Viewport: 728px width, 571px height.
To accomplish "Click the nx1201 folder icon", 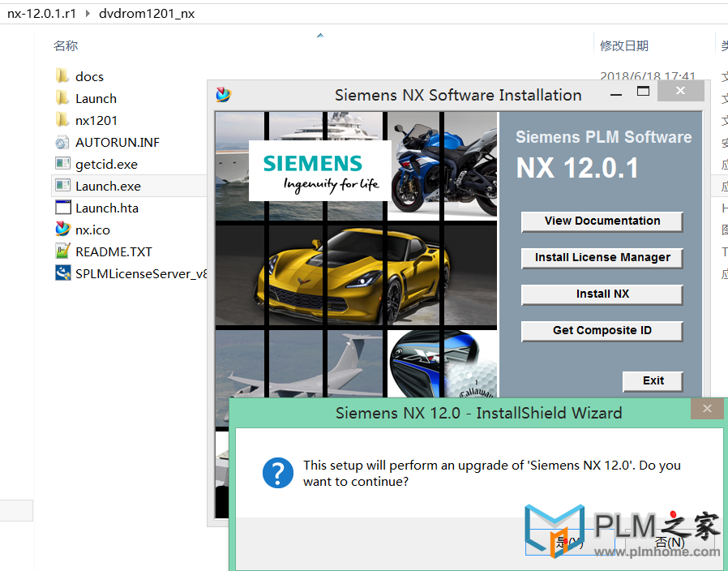I will tap(62, 120).
